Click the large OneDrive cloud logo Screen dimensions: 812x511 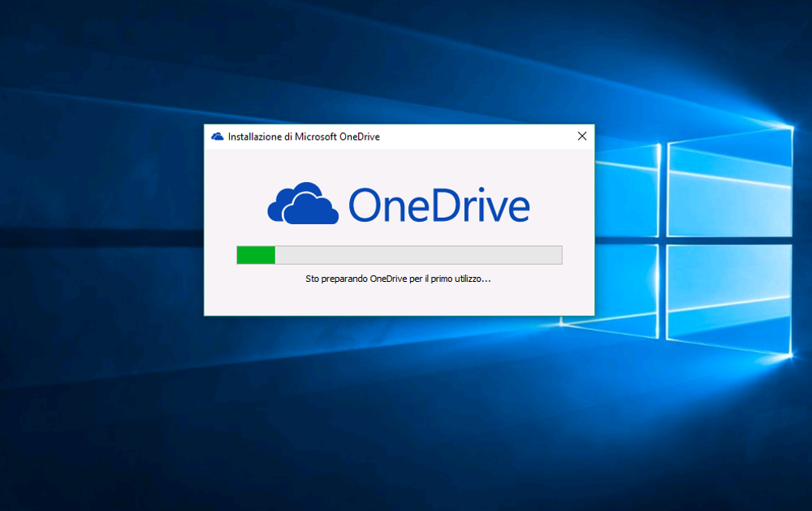(x=303, y=203)
